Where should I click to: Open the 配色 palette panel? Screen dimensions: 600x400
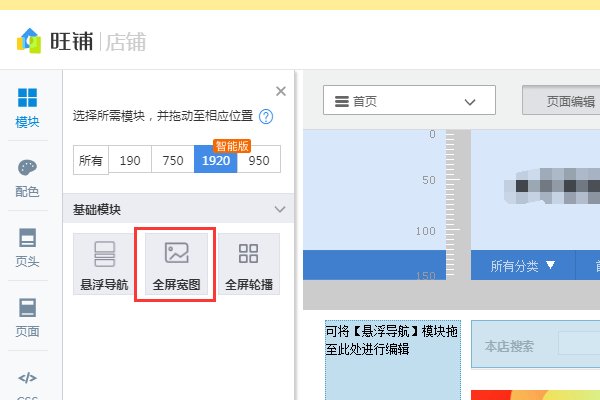(28, 179)
